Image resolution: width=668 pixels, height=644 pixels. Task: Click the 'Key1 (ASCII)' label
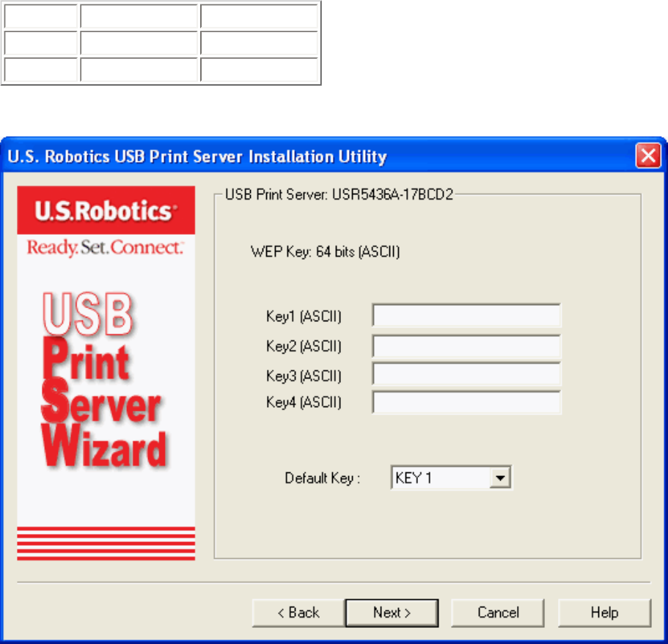coord(304,317)
